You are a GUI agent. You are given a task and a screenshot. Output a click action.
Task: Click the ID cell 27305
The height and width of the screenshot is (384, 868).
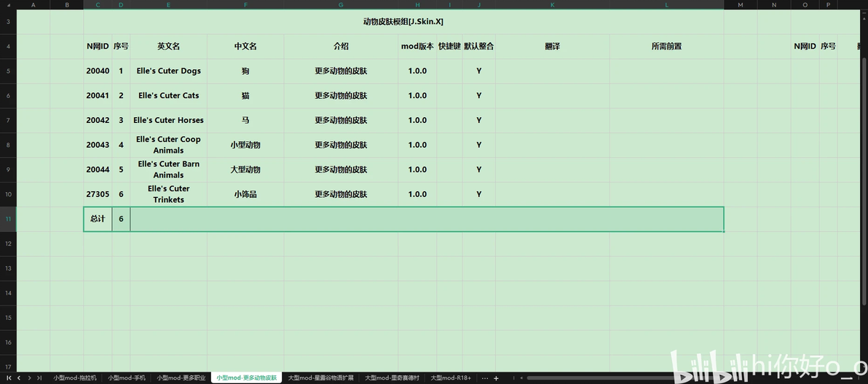(98, 194)
